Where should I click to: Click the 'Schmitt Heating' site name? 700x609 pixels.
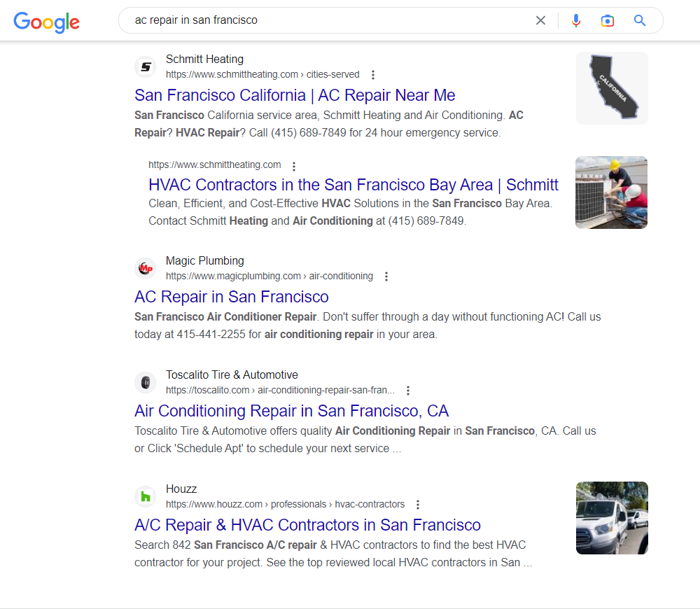[x=204, y=59]
